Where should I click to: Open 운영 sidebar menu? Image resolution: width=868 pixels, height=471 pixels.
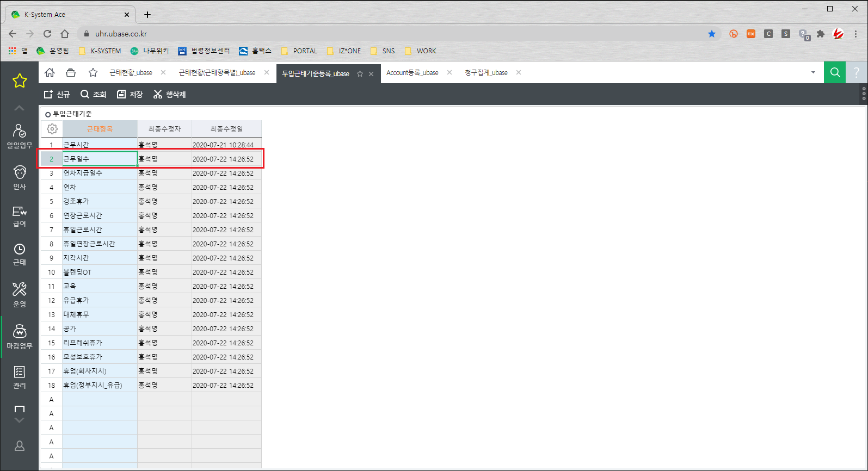(x=20, y=295)
